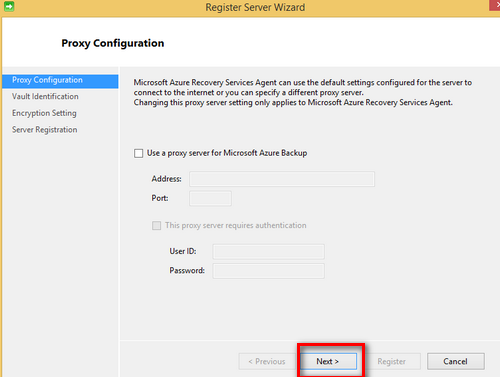Open the Encryption Setting step

pos(44,113)
